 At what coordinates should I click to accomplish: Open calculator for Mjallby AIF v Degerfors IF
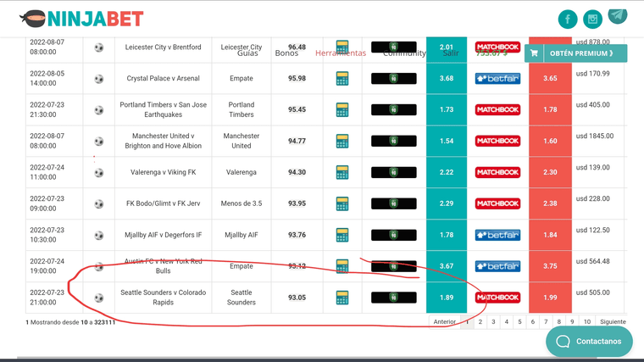[x=342, y=235]
